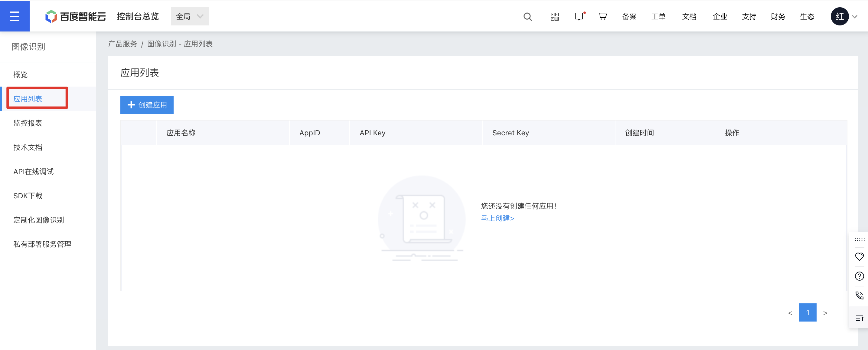Click the phone contact icon
The height and width of the screenshot is (350, 868).
(860, 296)
